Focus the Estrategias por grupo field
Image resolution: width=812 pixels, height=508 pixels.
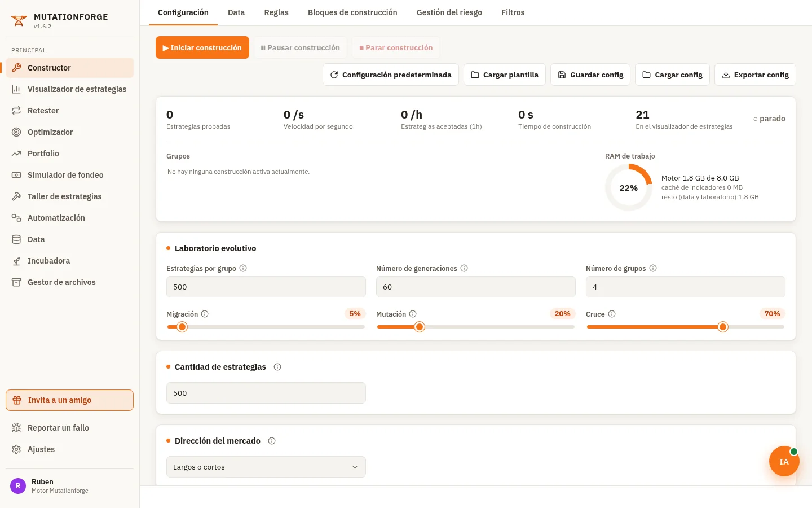coord(266,287)
